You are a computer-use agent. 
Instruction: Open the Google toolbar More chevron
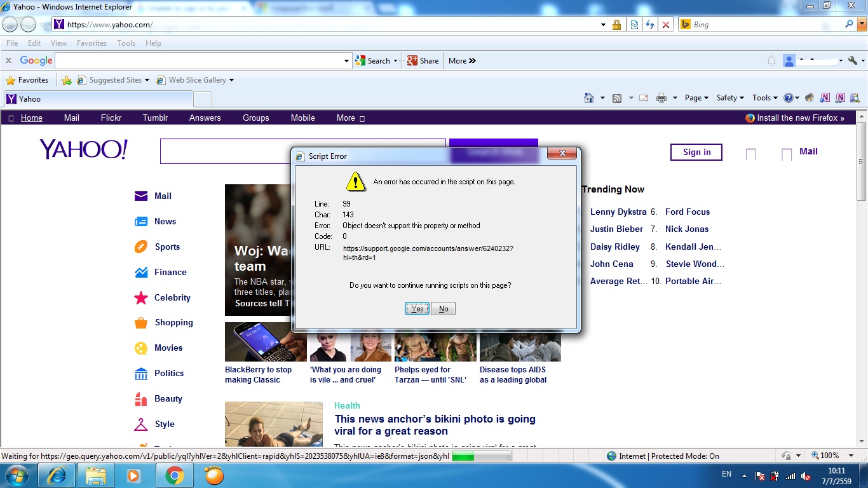(462, 61)
